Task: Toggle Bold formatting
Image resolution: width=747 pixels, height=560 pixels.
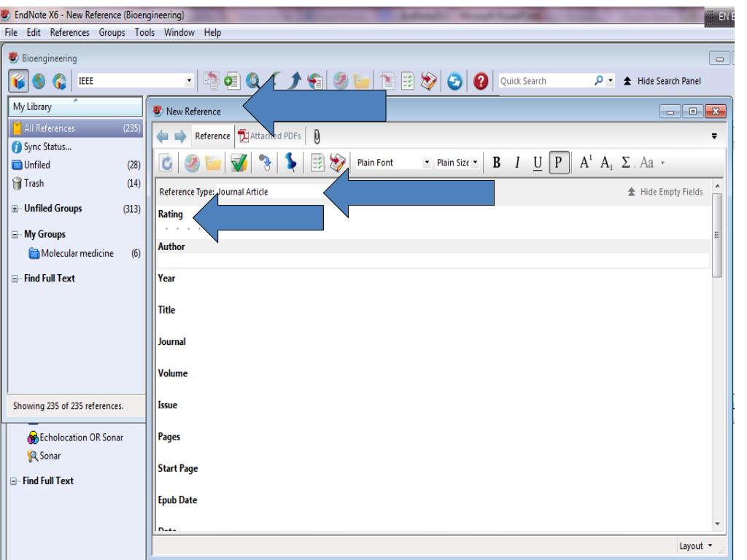Action: pyautogui.click(x=496, y=163)
